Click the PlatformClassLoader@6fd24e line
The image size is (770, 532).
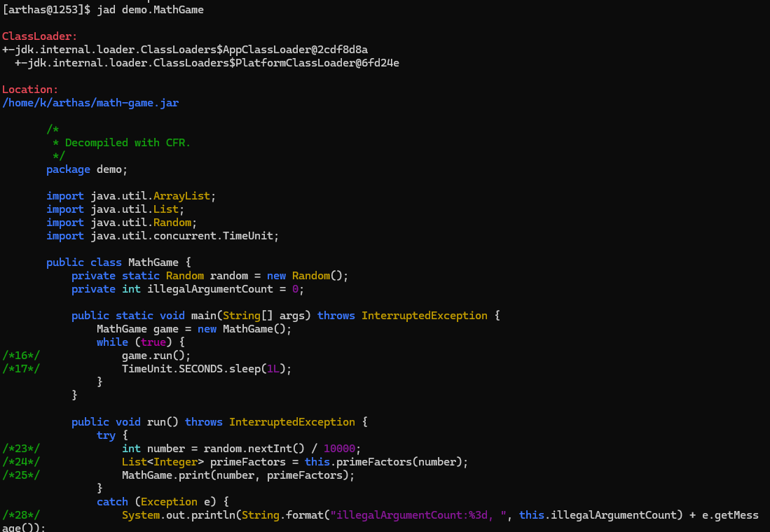(x=207, y=63)
